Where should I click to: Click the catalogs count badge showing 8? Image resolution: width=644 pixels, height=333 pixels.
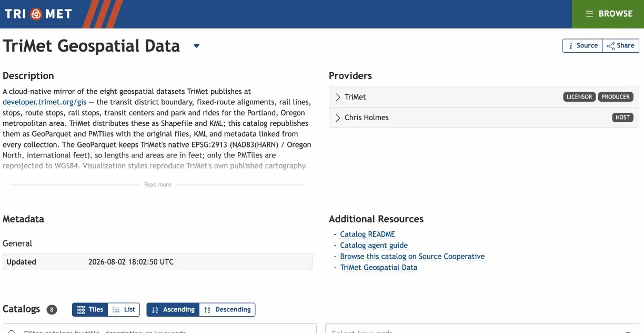[x=52, y=310]
